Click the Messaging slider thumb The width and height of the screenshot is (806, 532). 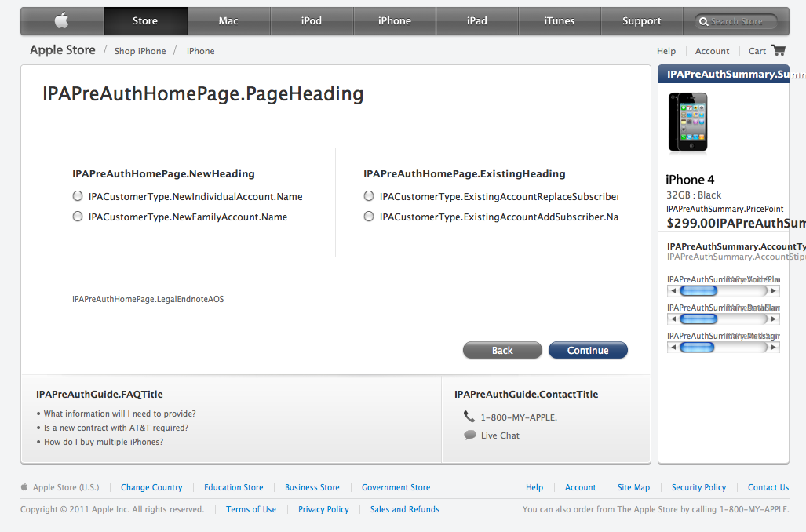(x=696, y=348)
